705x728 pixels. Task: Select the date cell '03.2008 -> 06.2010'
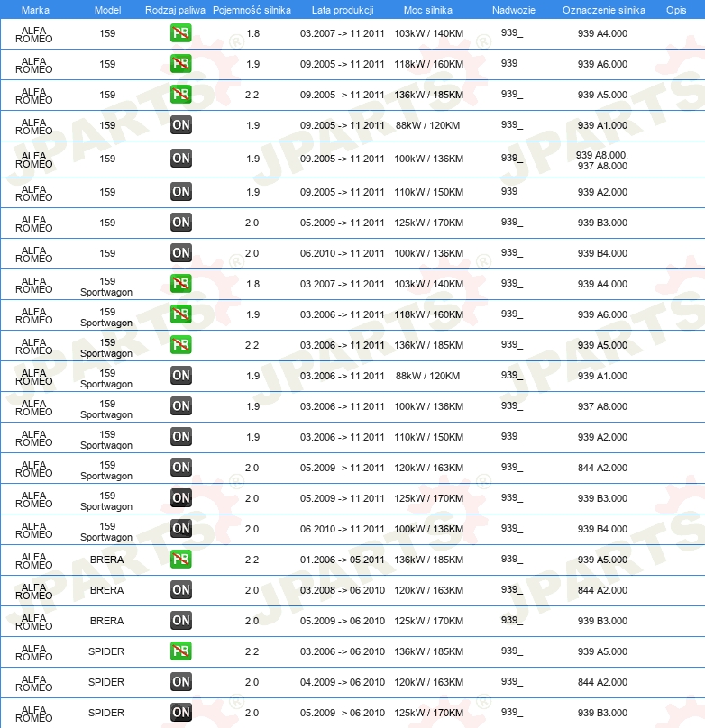click(x=343, y=590)
